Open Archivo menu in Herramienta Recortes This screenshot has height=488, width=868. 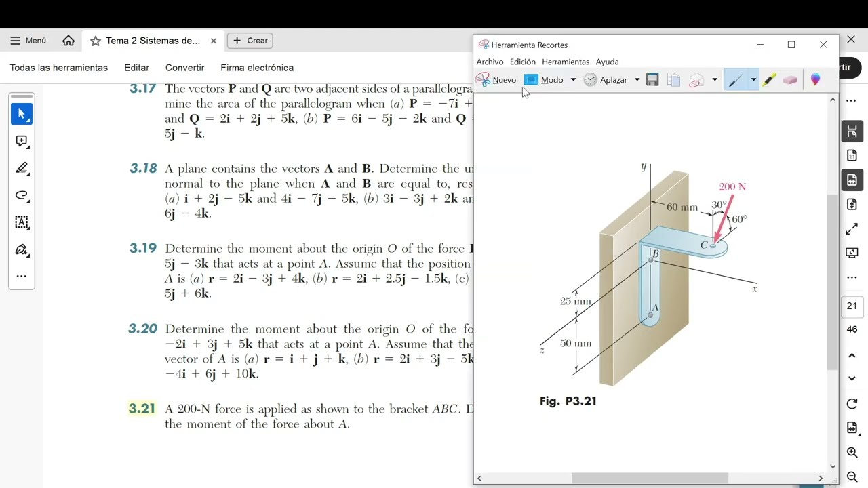(490, 62)
